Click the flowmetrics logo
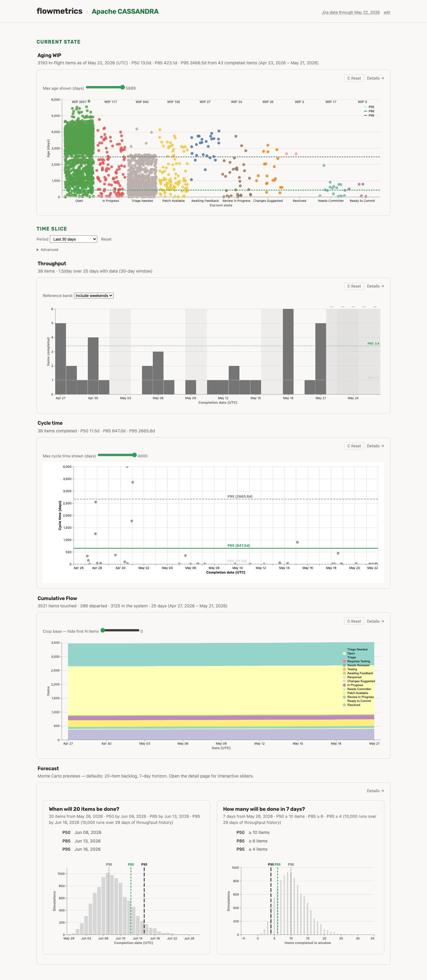Viewport: 427px width, 980px height. tap(59, 11)
